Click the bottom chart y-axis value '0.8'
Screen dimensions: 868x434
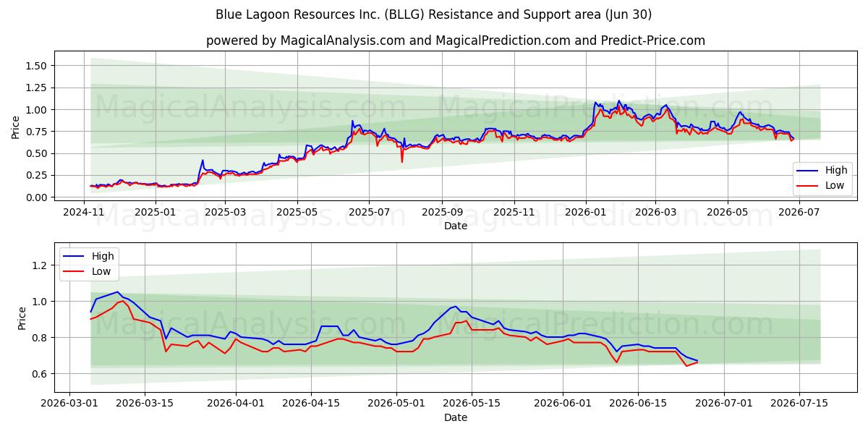[x=40, y=338]
